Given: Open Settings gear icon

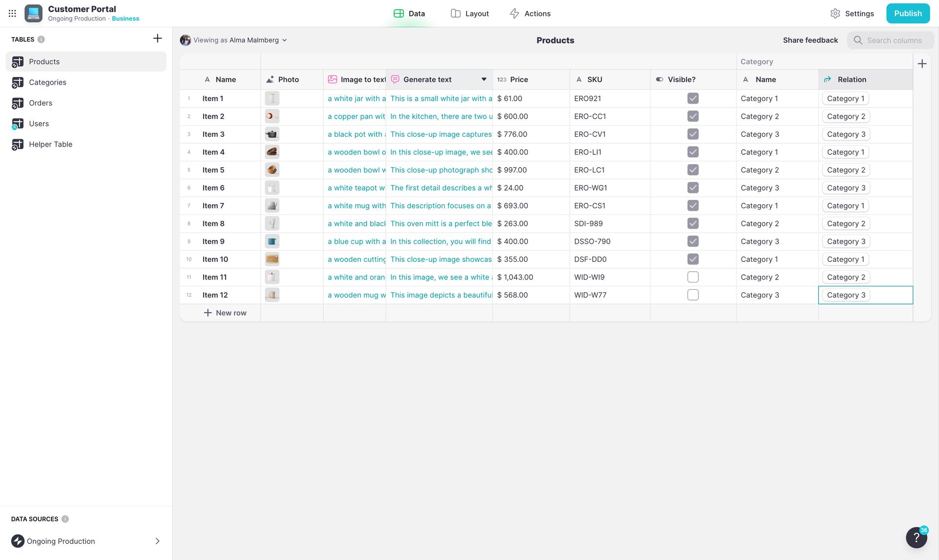Looking at the screenshot, I should [835, 14].
